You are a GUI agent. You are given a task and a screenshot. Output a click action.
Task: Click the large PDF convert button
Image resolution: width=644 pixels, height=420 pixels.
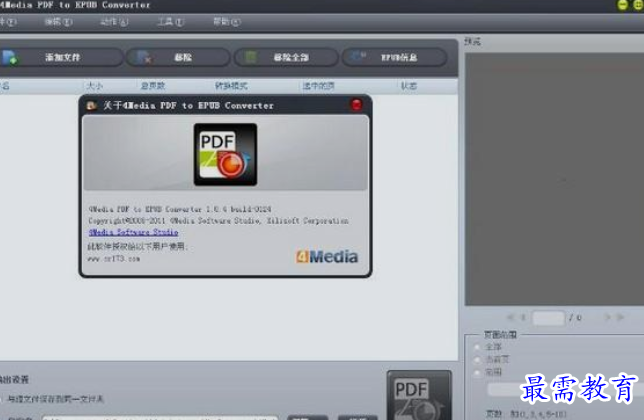tap(419, 395)
